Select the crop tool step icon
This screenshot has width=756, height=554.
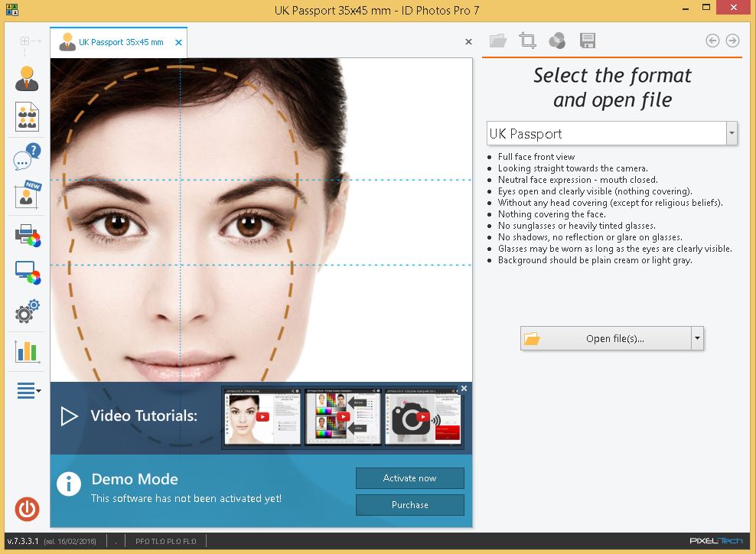click(527, 41)
